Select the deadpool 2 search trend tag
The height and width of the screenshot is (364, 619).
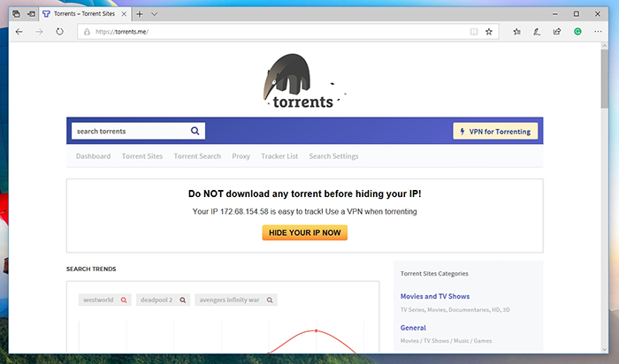(163, 300)
